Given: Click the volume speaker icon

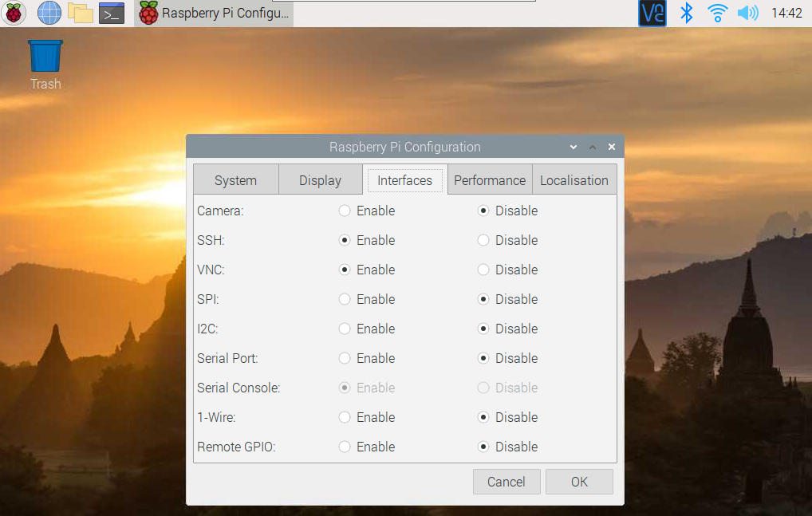Looking at the screenshot, I should tap(747, 13).
